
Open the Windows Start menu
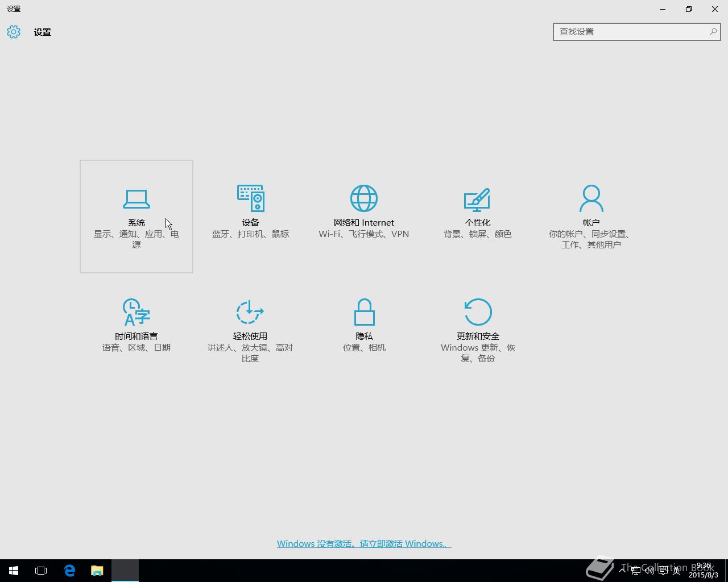[x=14, y=571]
